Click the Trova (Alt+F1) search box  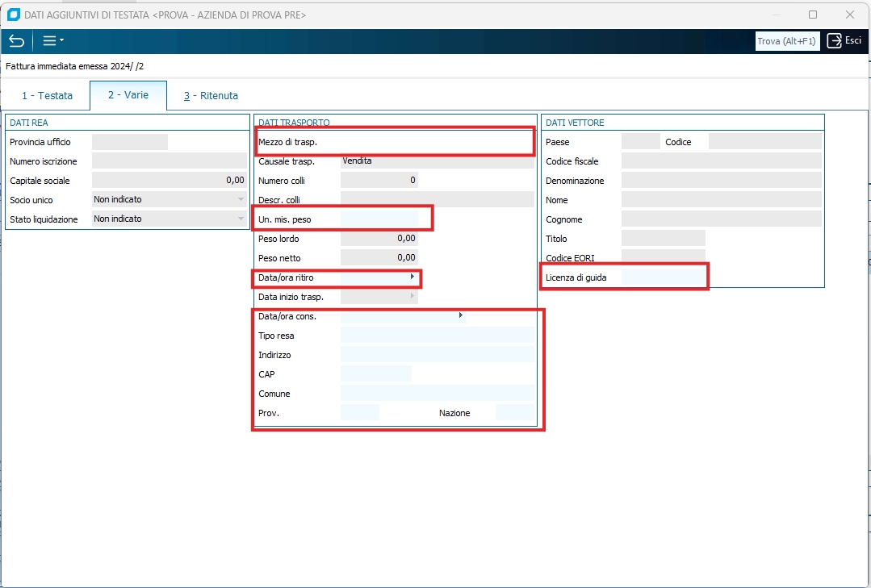point(787,41)
